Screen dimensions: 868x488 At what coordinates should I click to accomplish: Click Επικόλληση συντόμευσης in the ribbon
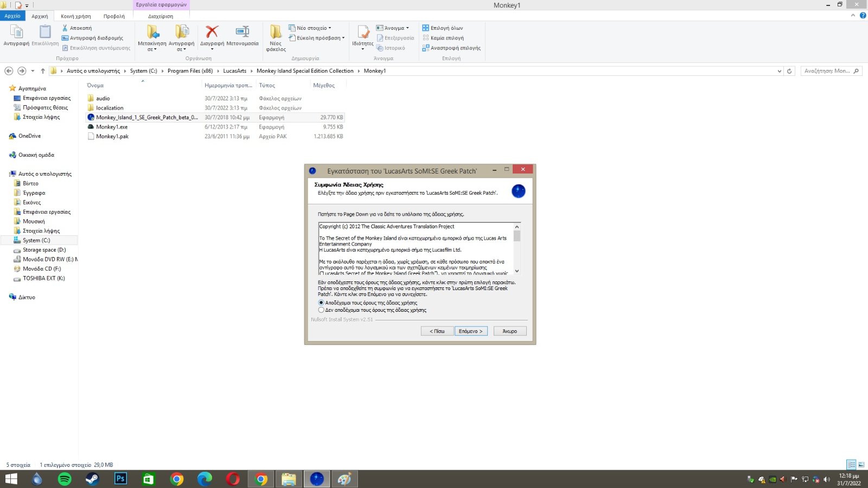pyautogui.click(x=96, y=48)
